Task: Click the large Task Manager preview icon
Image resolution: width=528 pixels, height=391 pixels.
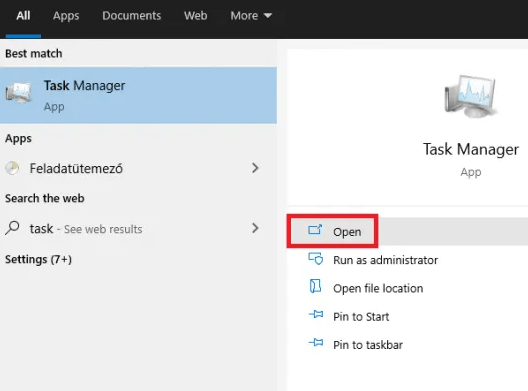Action: pyautogui.click(x=471, y=96)
